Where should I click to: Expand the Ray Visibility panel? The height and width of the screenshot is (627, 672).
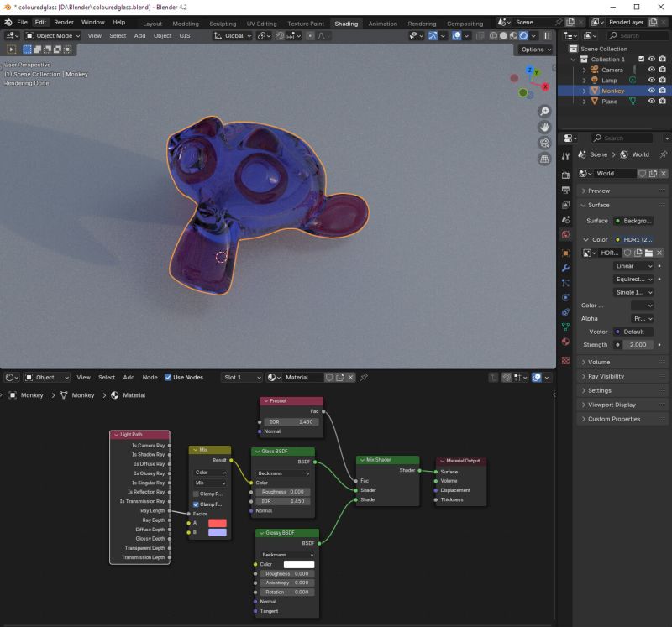coord(622,377)
